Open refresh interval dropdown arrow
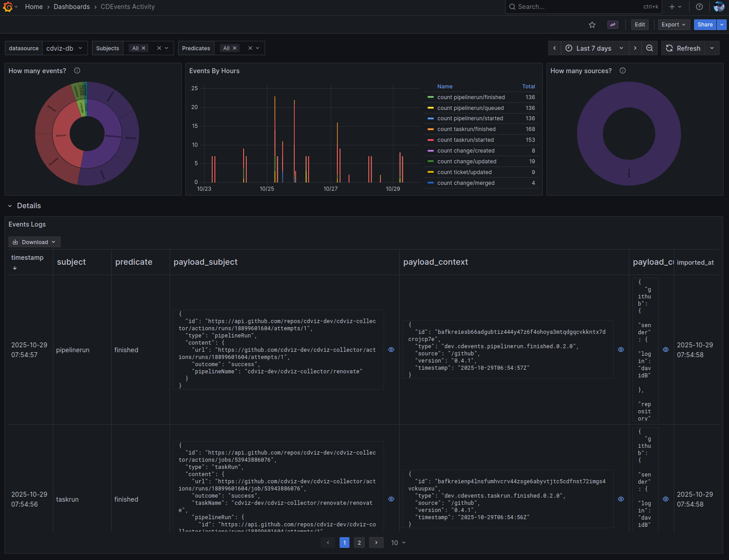Viewport: 729px width, 560px height. pyautogui.click(x=712, y=48)
